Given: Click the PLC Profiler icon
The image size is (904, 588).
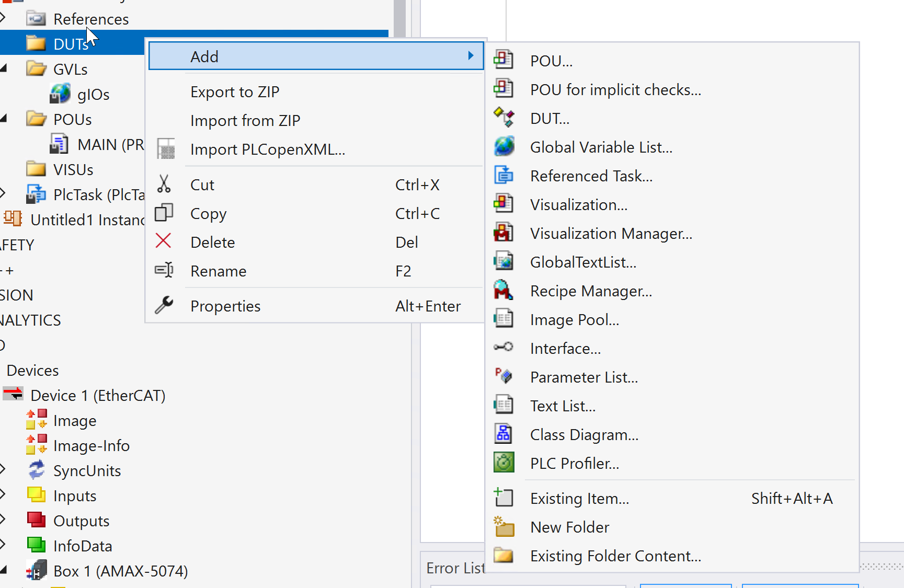Looking at the screenshot, I should pos(504,463).
